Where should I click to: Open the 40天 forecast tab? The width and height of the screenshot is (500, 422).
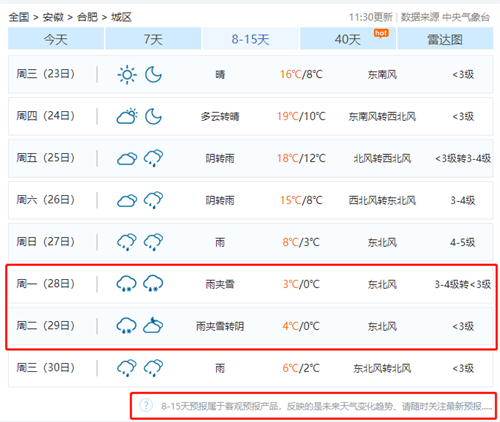point(348,39)
